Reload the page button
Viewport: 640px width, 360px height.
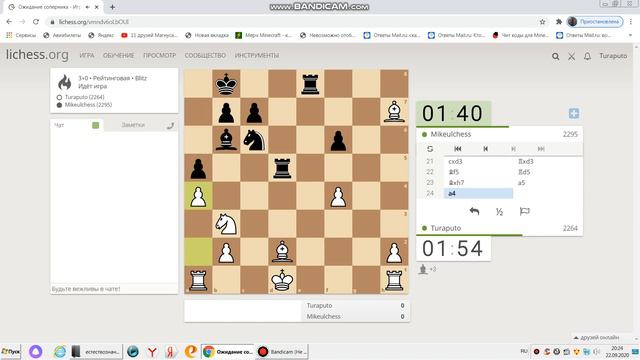click(x=36, y=22)
